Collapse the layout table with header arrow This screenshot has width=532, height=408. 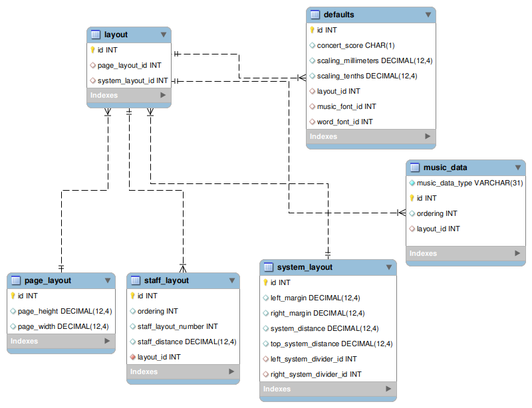(x=163, y=35)
